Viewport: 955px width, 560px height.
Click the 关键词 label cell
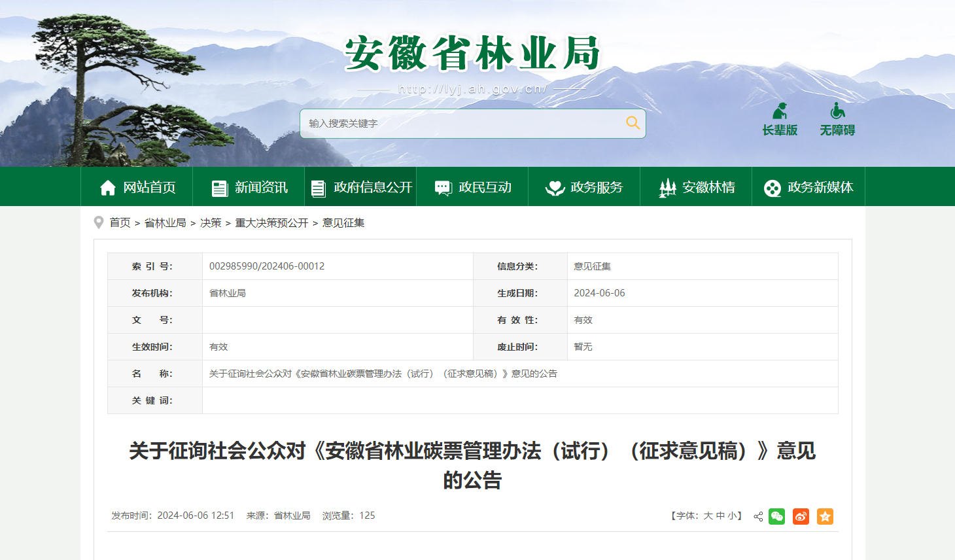point(155,400)
